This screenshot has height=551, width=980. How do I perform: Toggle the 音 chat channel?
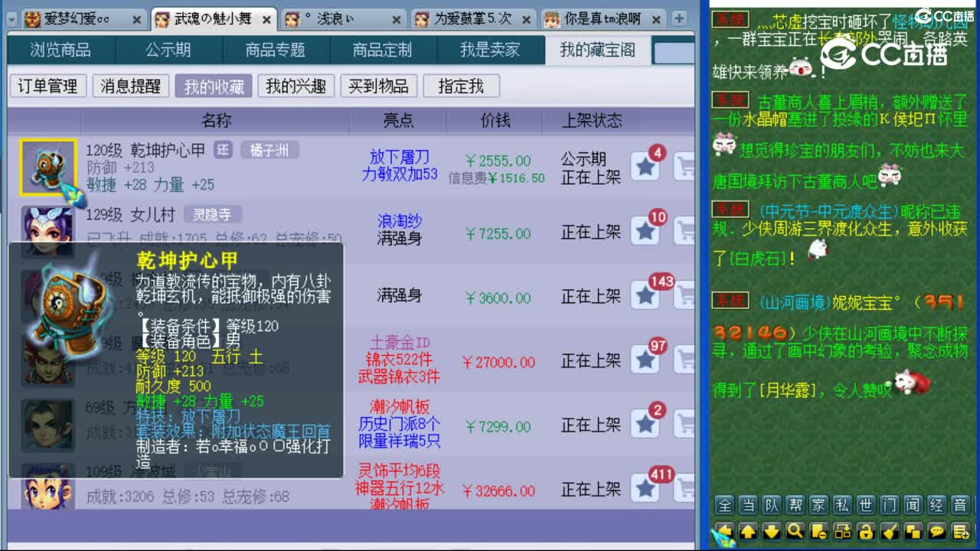pyautogui.click(x=960, y=504)
